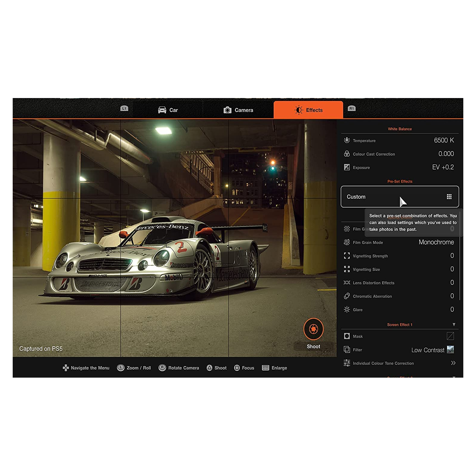Click the Navigate the Menu d-pad icon
The width and height of the screenshot is (476, 476).
tap(66, 368)
